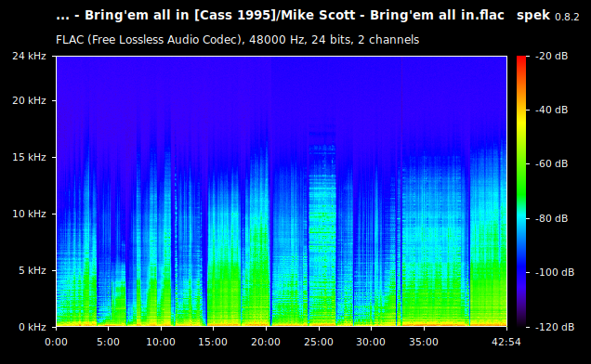Click the '25:00' time axis label
Image resolution: width=591 pixels, height=364 pixels.
(319, 342)
